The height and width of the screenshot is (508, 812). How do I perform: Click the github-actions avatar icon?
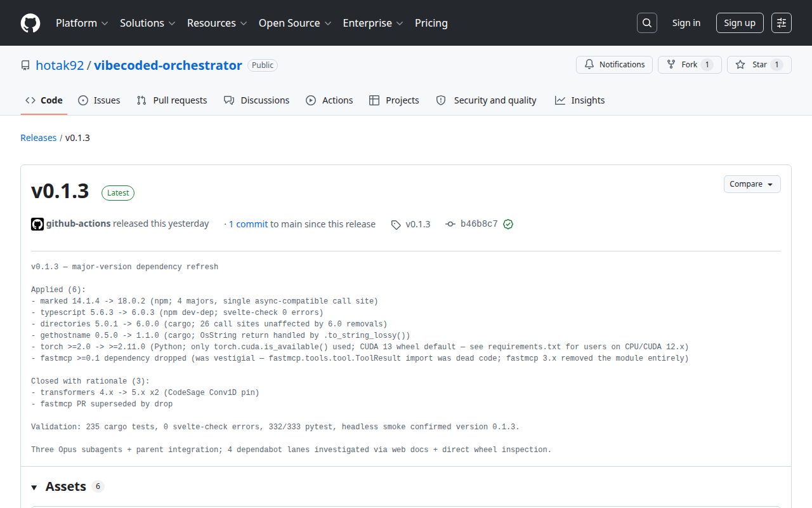37,224
